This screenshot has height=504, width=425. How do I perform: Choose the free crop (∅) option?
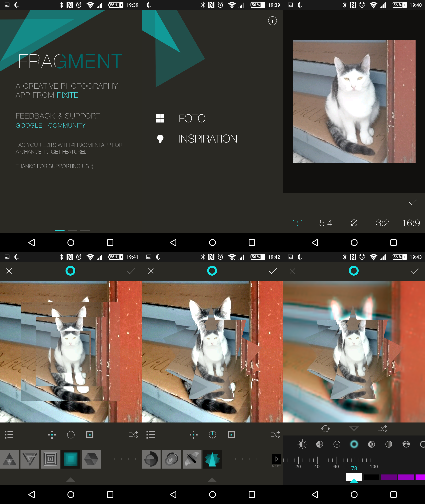click(354, 223)
